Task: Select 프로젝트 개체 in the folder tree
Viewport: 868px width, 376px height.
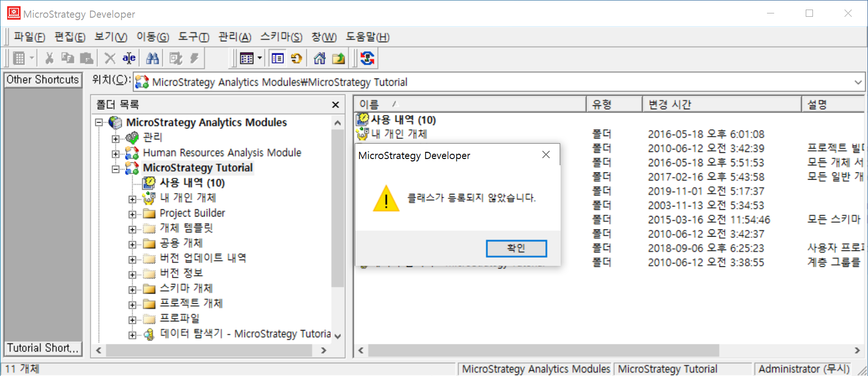Action: tap(191, 303)
